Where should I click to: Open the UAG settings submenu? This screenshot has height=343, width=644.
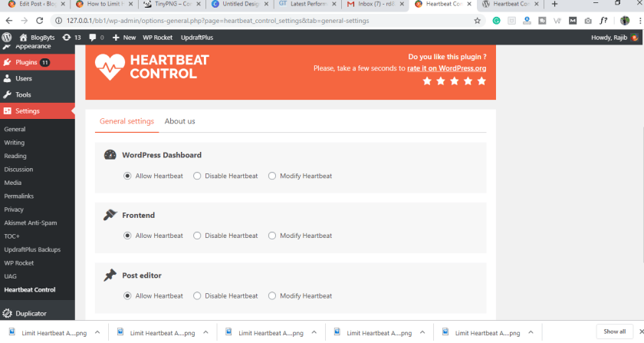pyautogui.click(x=10, y=276)
